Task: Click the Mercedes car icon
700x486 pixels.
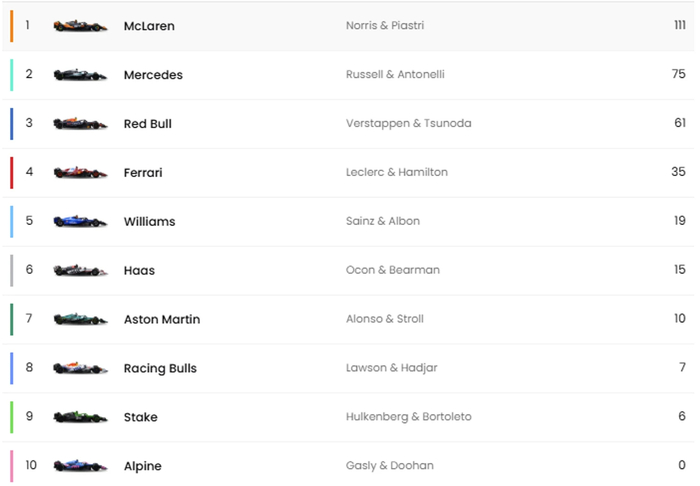Action: tap(80, 75)
